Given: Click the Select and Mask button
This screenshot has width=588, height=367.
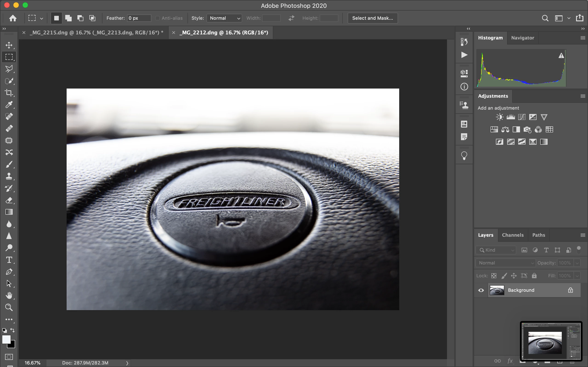Looking at the screenshot, I should (x=372, y=18).
